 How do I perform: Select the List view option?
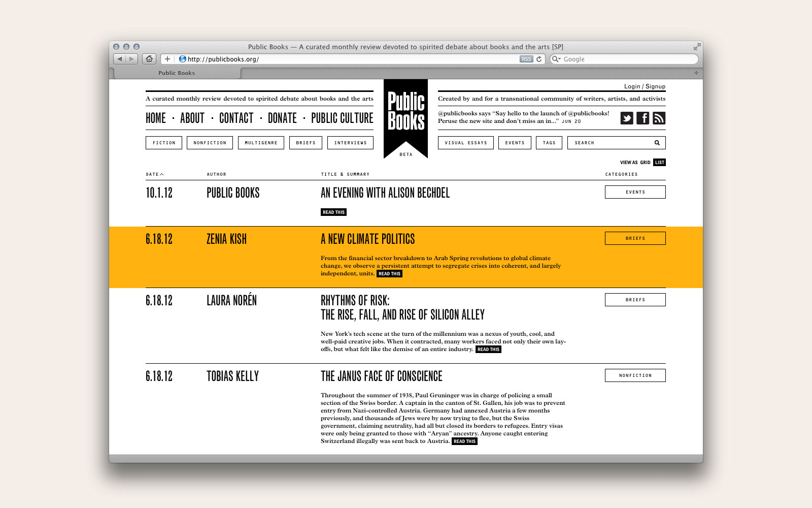click(x=659, y=163)
